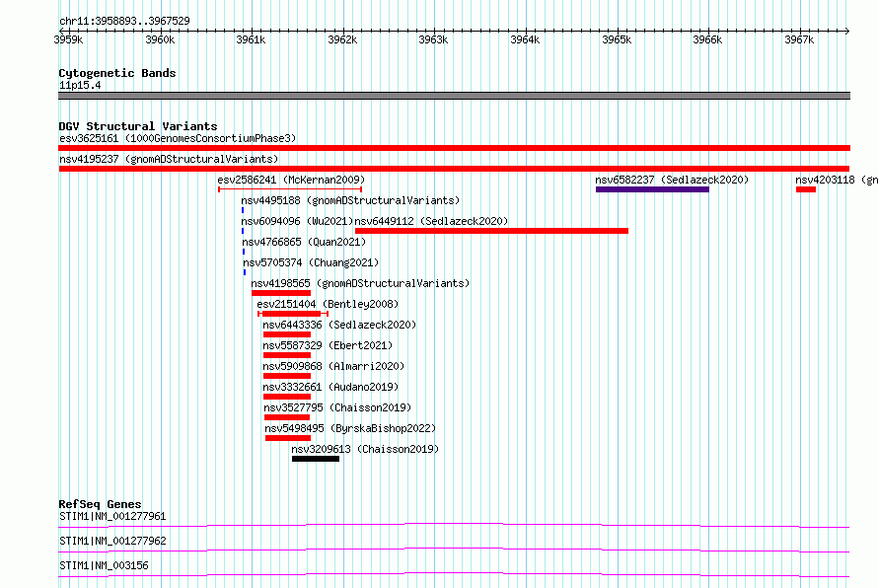
Task: Click the blue tick under nsv6094096
Action: click(243, 231)
